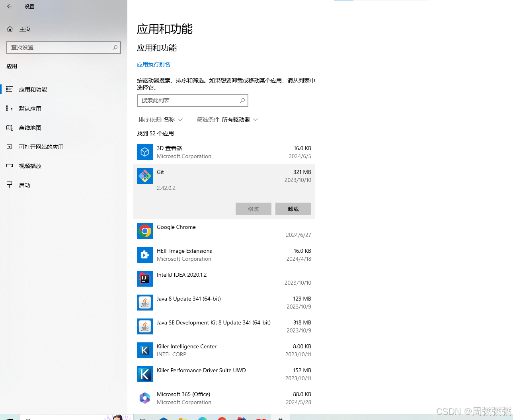Screen dimensions: 513x420
Task: Click the Killer Performance Driver Suite icon
Action: click(x=145, y=374)
